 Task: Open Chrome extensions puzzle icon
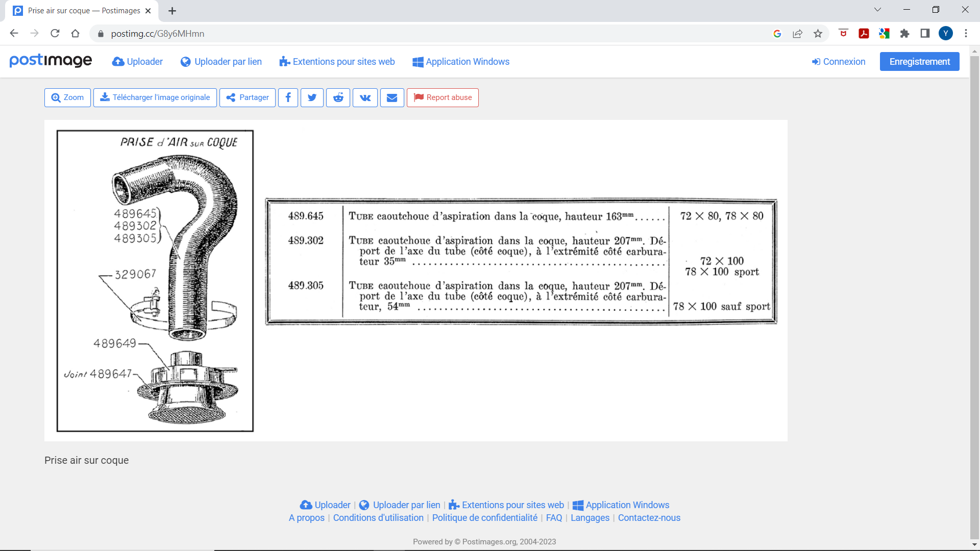[x=904, y=34]
